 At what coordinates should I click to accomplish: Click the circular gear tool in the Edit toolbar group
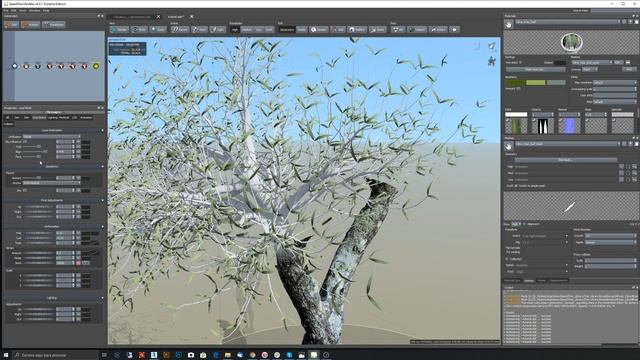coord(357,29)
